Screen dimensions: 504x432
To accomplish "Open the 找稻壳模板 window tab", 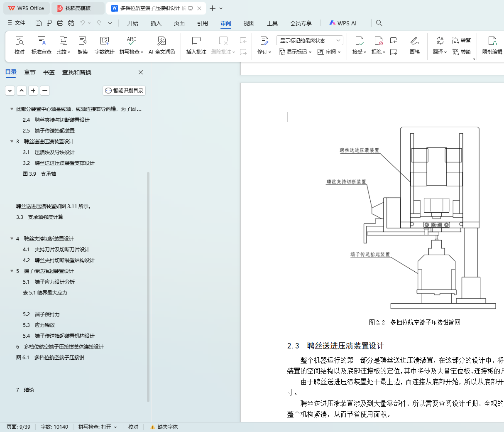I will coord(77,8).
